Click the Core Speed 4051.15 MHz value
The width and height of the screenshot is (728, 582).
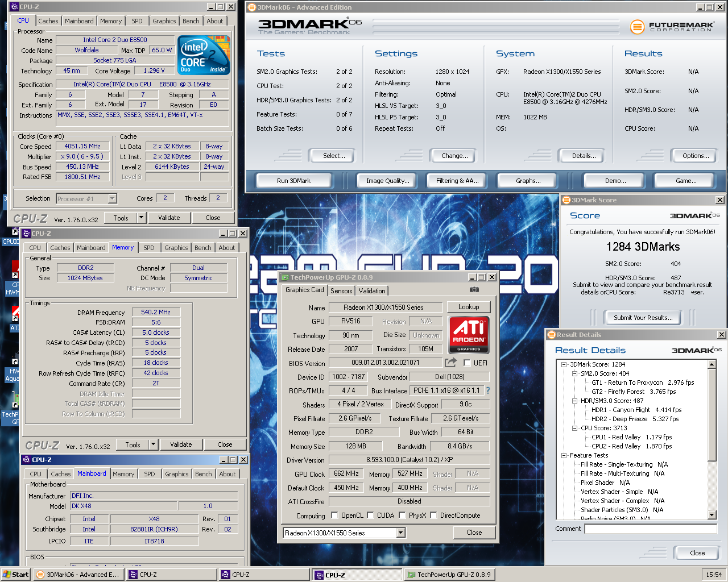click(82, 146)
